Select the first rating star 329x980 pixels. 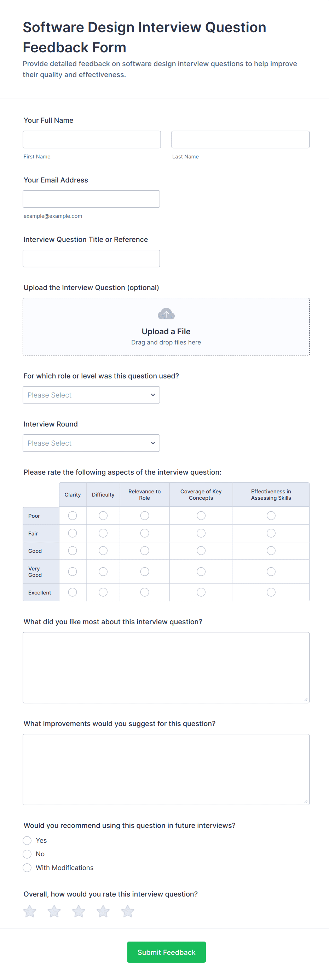30,911
